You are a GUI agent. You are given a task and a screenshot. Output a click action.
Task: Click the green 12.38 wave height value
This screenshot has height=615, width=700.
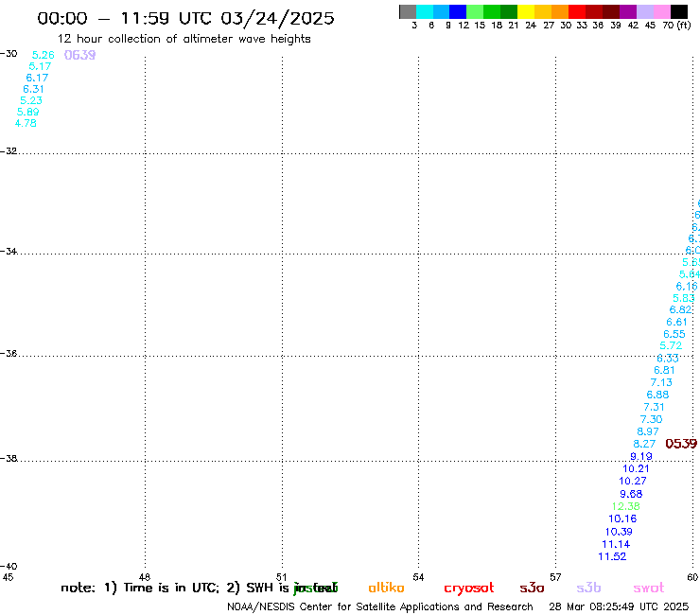(x=626, y=506)
